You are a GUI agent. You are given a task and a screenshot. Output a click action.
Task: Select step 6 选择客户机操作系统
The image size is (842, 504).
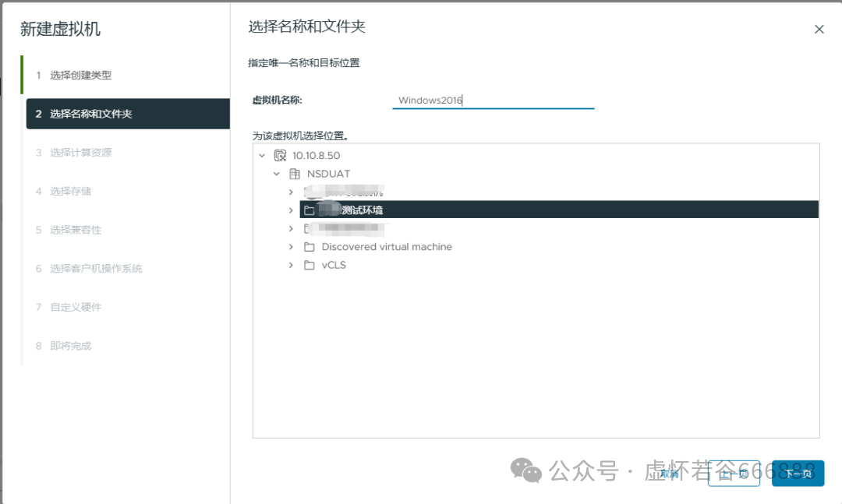[126, 269]
